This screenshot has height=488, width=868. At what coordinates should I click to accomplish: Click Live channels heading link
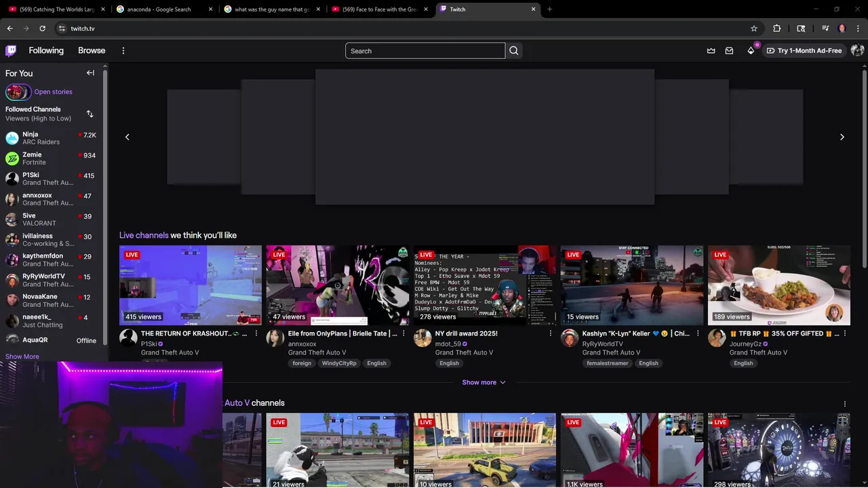coord(144,235)
